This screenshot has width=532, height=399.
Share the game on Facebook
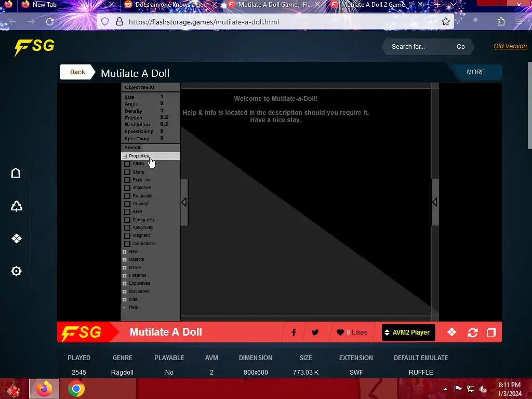point(294,332)
